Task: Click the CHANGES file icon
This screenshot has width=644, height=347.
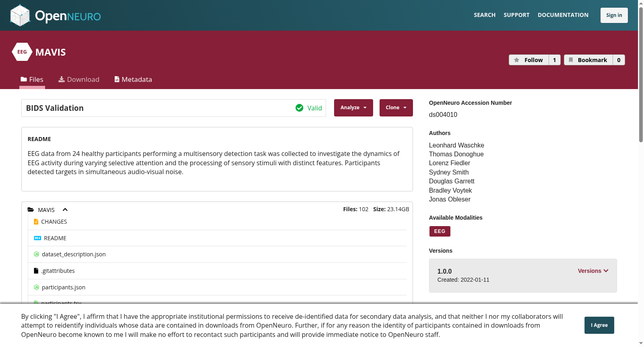Action: coord(36,222)
